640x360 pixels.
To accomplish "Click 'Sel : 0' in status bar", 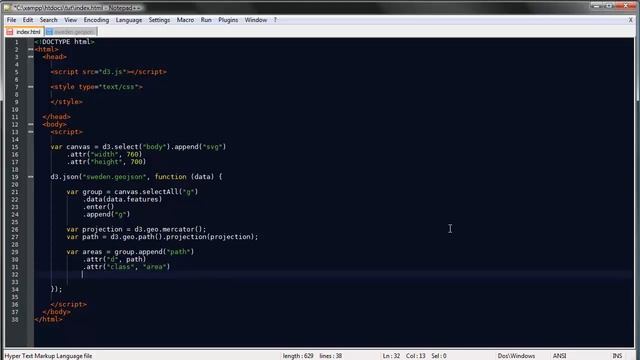I will tap(439, 356).
